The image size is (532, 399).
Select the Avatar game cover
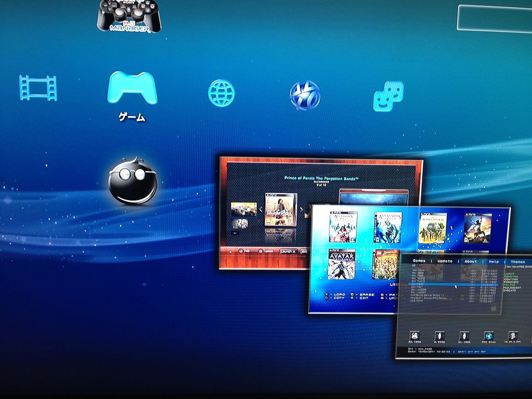342,264
